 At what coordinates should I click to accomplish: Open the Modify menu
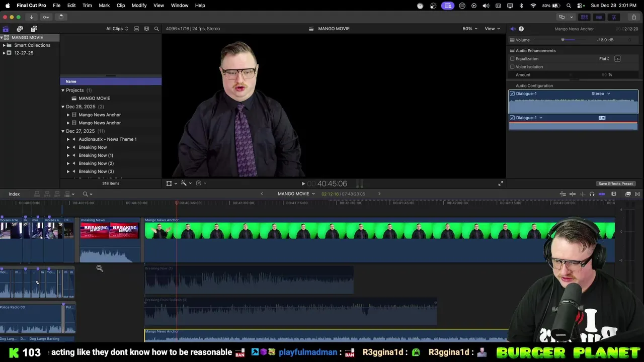click(x=139, y=6)
